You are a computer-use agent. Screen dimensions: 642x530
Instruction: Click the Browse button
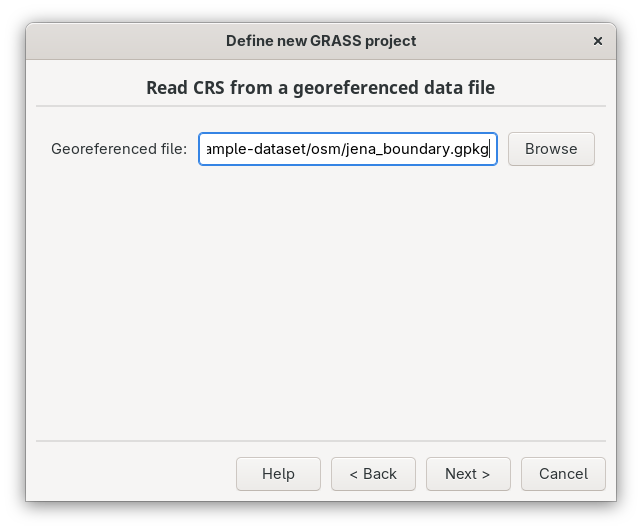pyautogui.click(x=551, y=149)
